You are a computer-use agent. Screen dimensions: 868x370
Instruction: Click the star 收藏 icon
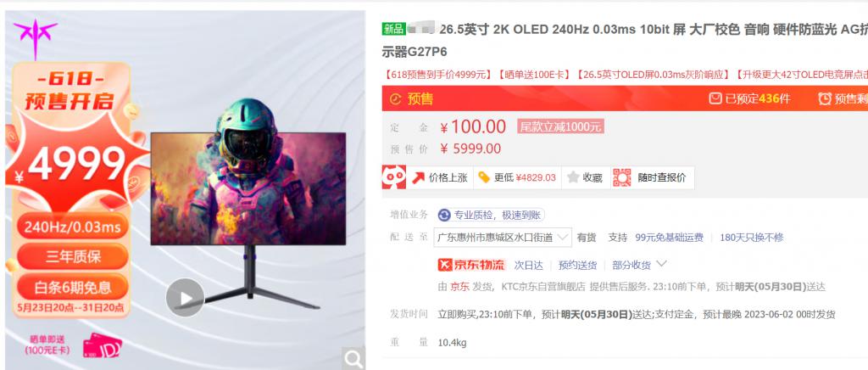pos(573,178)
